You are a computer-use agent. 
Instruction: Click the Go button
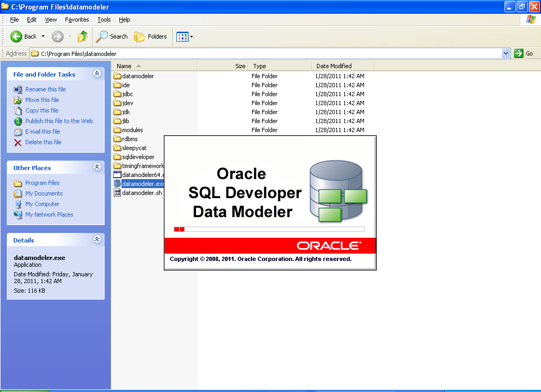[x=524, y=53]
